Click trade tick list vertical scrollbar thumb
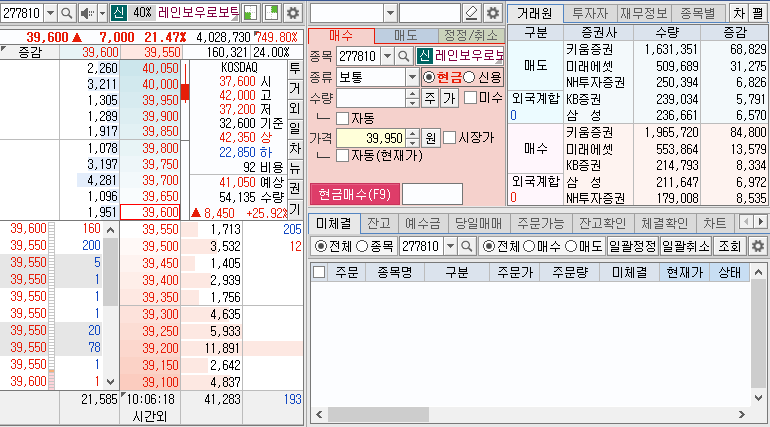Viewport: 770px width, 427px height. (x=110, y=271)
